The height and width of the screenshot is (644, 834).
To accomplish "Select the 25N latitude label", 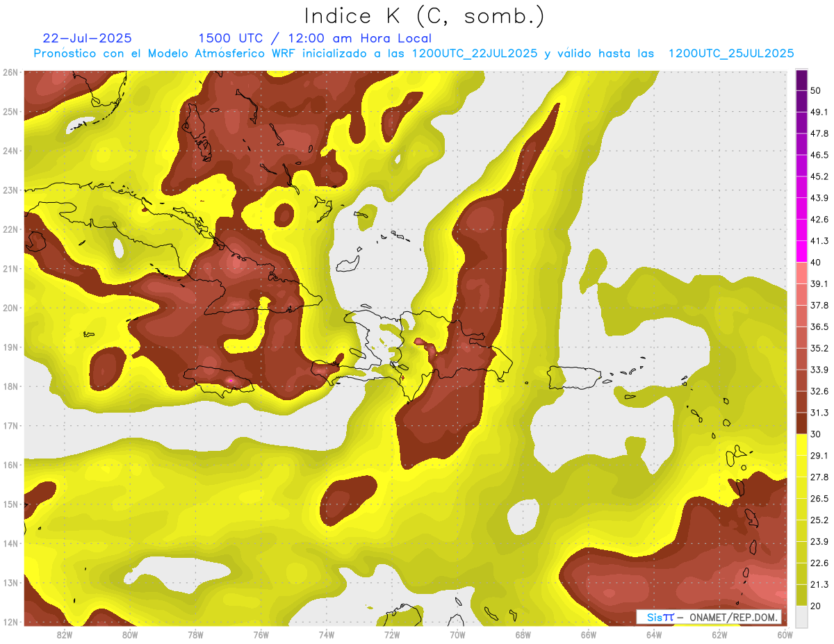I will [10, 112].
